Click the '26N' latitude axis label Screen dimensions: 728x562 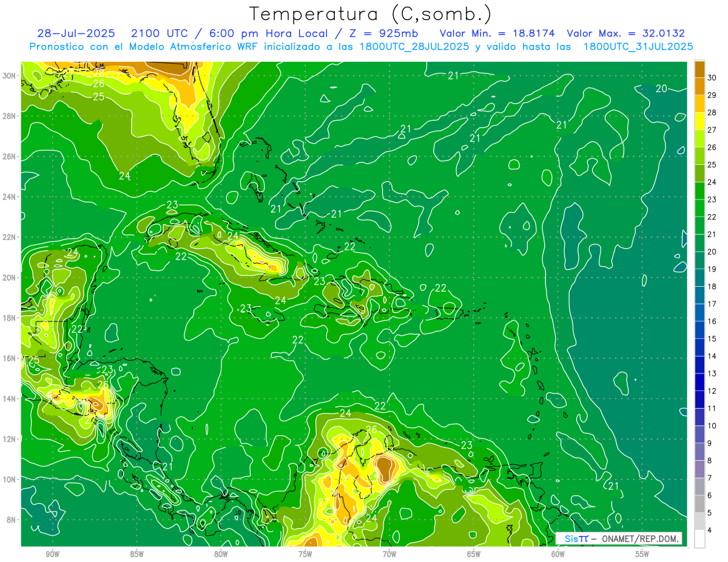[10, 156]
